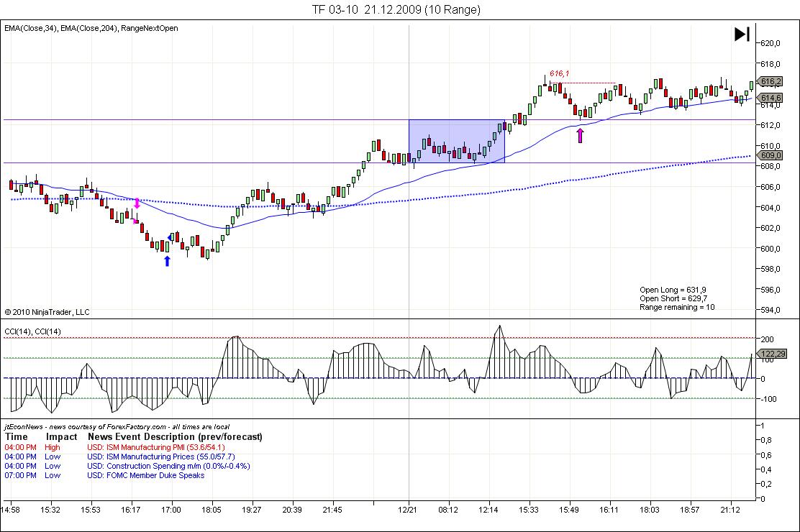This screenshot has width=800, height=532.
Task: Click the 15:33 time axis label
Action: click(x=529, y=510)
